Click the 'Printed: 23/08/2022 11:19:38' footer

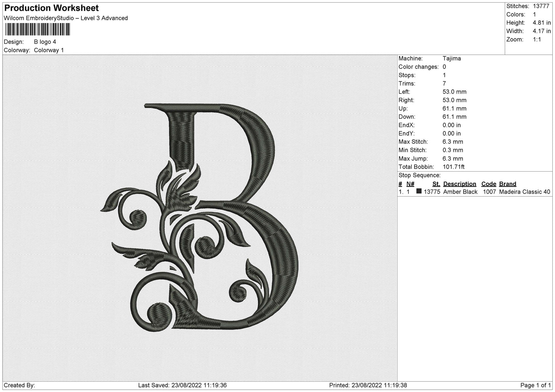tap(368, 385)
